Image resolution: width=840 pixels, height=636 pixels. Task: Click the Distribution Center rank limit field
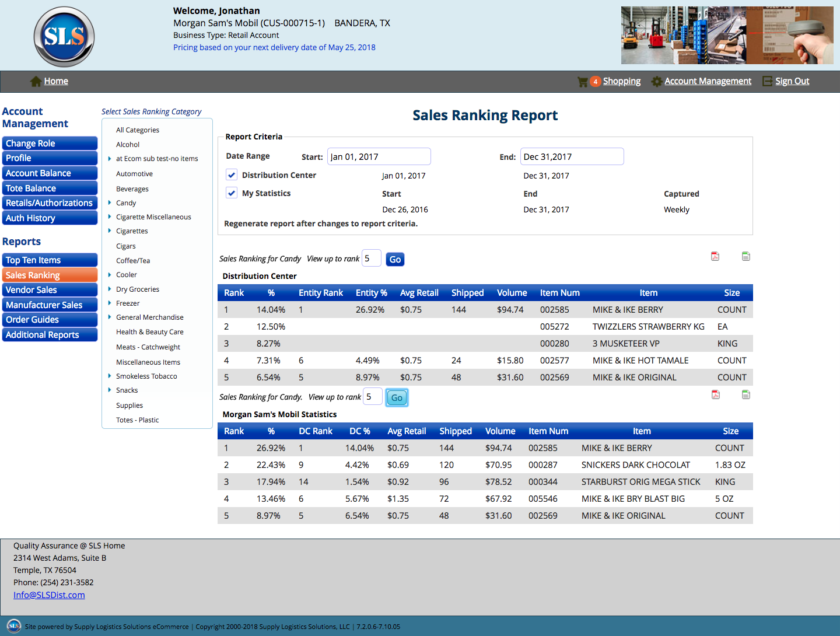click(x=372, y=258)
